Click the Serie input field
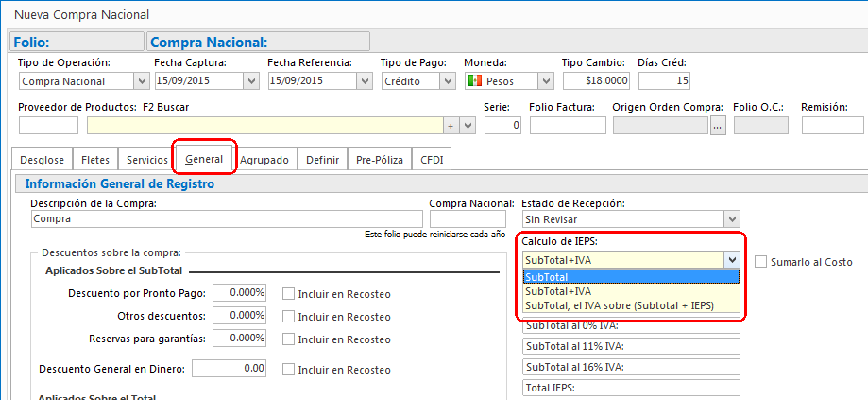The width and height of the screenshot is (868, 400). point(502,125)
